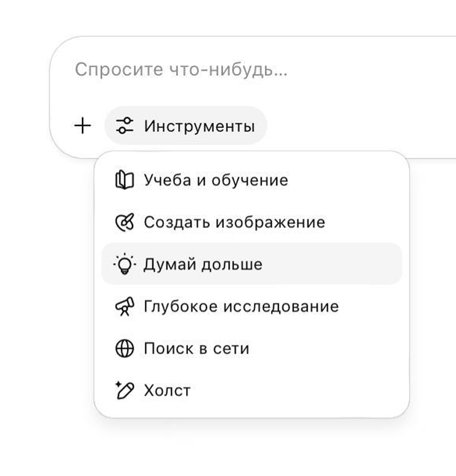Open Холст from the tools menu
Image resolution: width=456 pixels, height=476 pixels.
click(x=251, y=390)
